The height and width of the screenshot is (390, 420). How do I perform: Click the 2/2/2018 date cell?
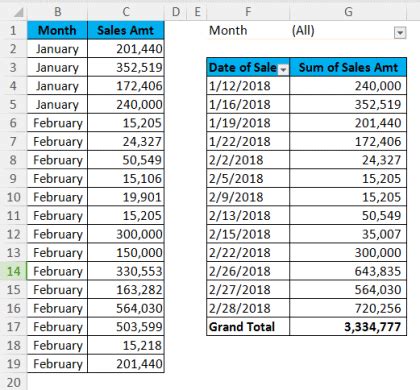coord(248,160)
